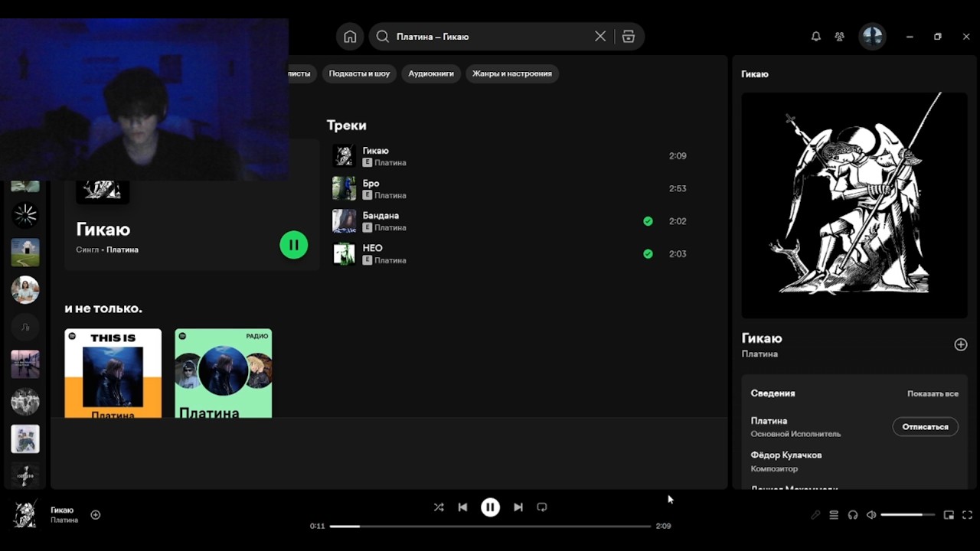Open the playback queue
980x551 pixels.
click(x=834, y=515)
